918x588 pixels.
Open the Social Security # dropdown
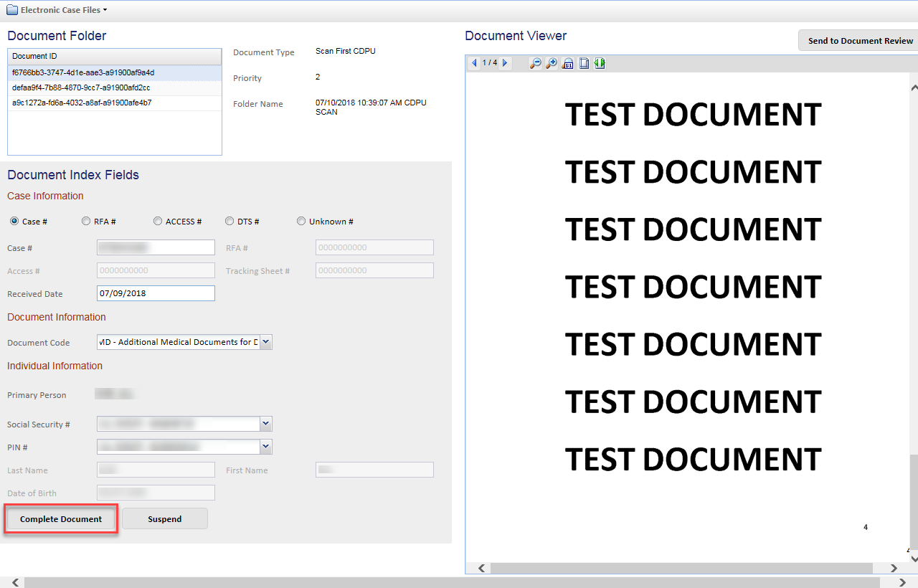[266, 424]
